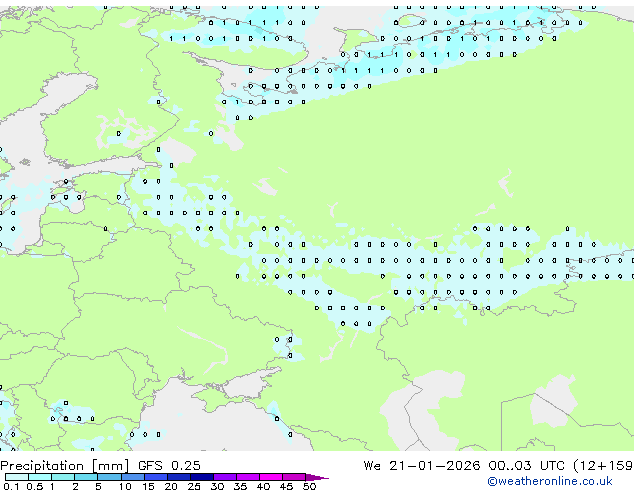Click the '00..03 UTC' time label

pyautogui.click(x=526, y=465)
